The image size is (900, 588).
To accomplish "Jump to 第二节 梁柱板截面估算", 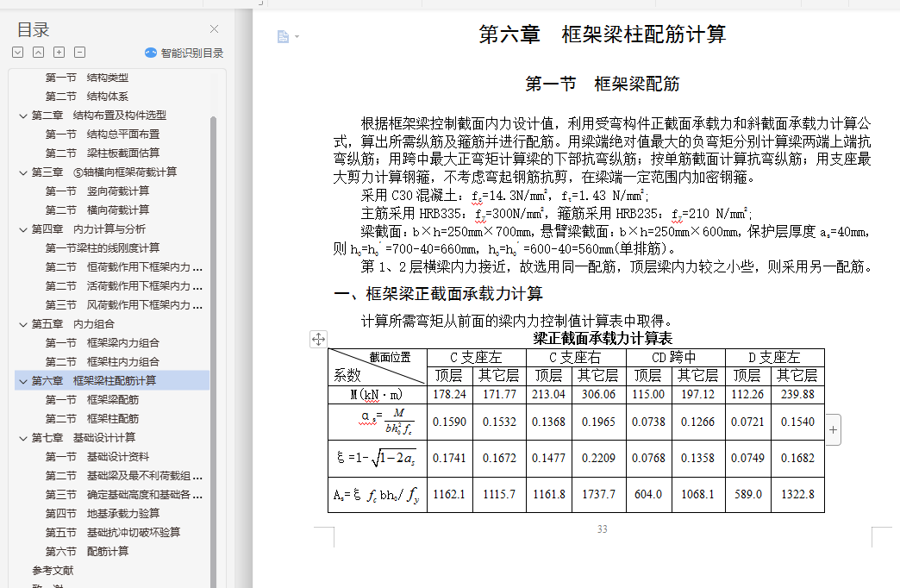I will (103, 153).
